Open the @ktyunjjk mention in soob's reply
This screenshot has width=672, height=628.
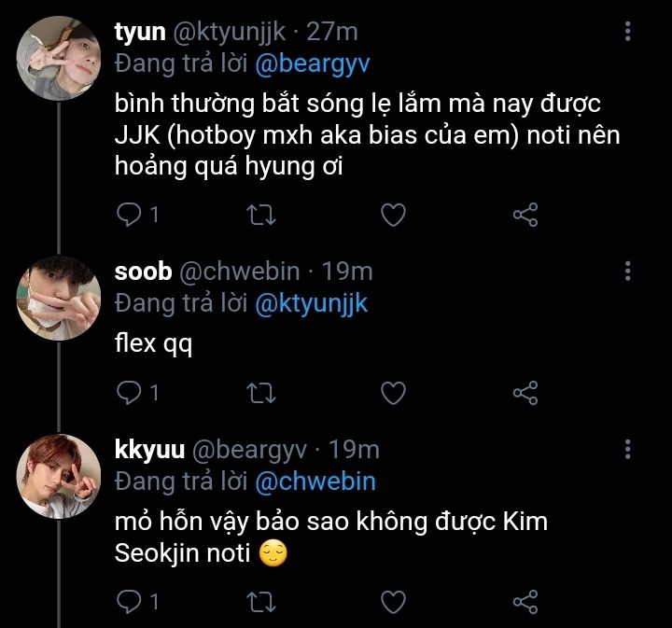point(310,302)
